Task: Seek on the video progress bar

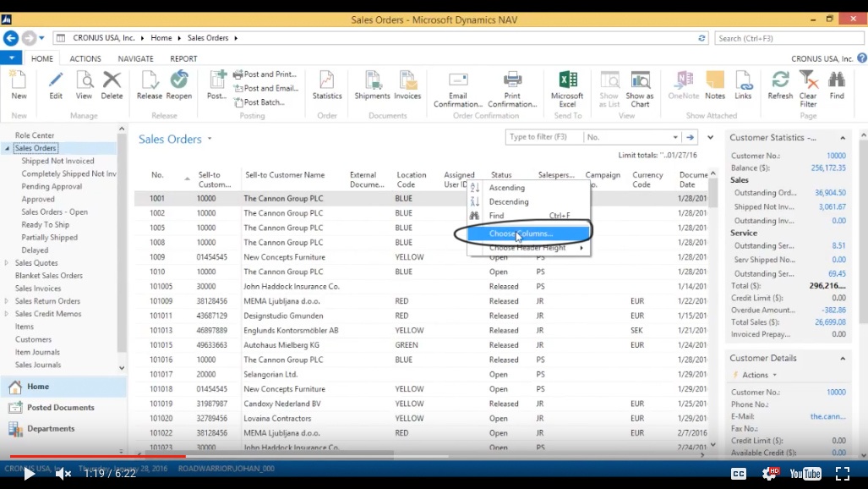Action: click(434, 456)
